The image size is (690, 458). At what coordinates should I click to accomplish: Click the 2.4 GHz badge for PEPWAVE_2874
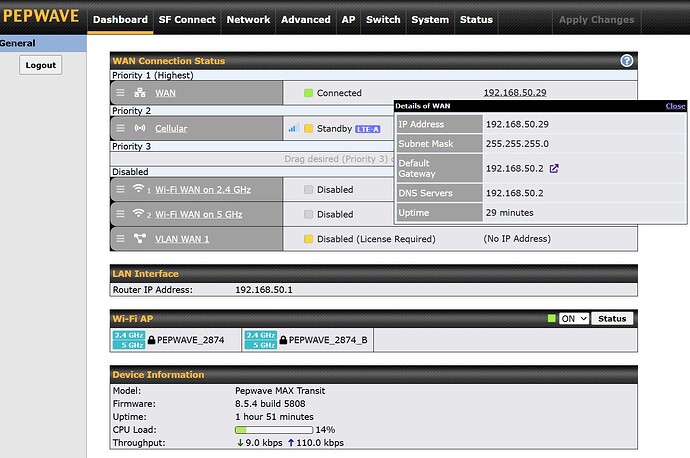(x=129, y=335)
